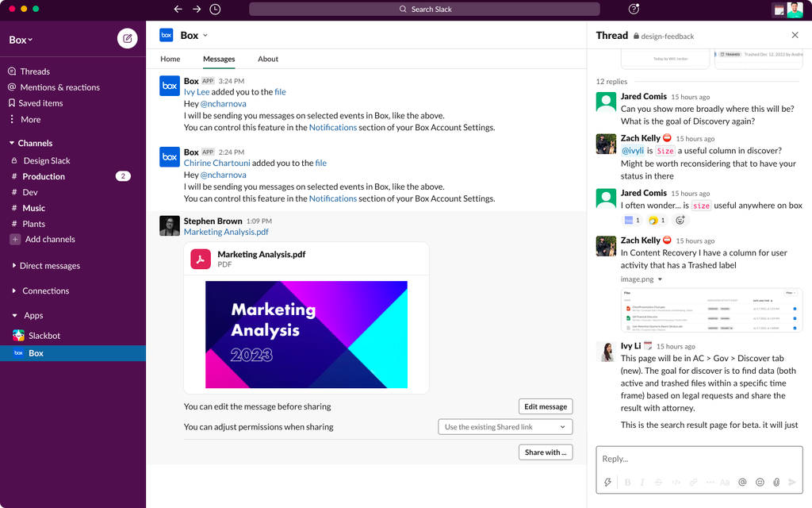The image size is (812, 508).
Task: Open the More sidebar item
Action: pos(31,119)
